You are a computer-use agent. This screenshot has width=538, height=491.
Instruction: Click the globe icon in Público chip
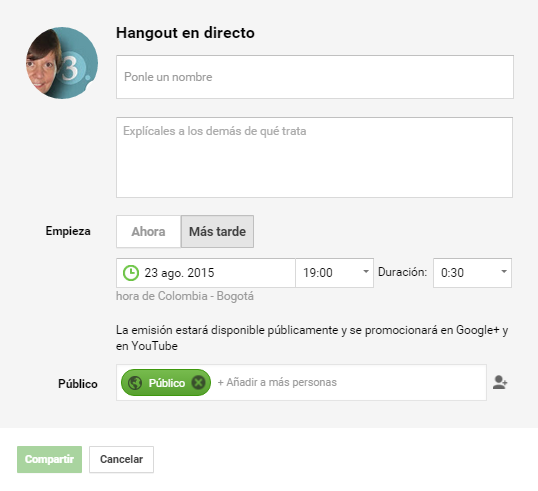[x=135, y=383]
